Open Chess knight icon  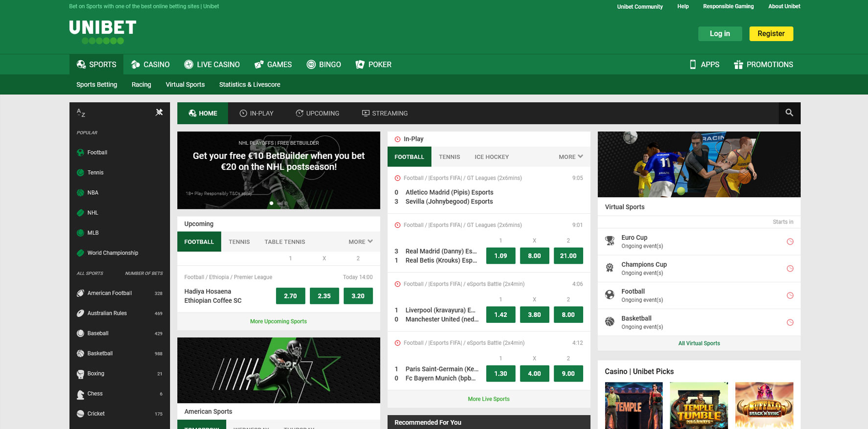80,394
